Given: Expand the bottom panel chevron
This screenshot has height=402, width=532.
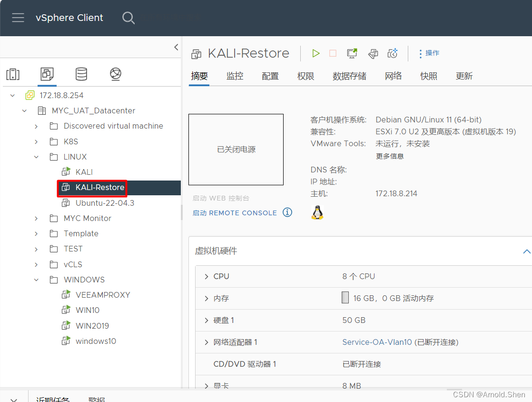Looking at the screenshot, I should tap(14, 400).
